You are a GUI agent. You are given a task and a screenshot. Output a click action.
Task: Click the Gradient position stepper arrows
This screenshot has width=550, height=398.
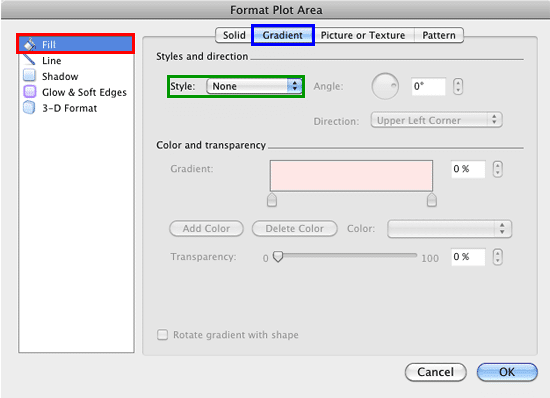(497, 169)
